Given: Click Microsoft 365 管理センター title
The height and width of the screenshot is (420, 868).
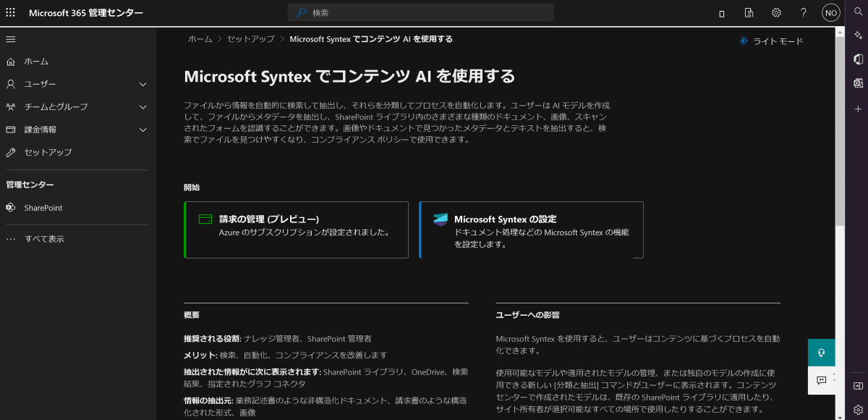Looking at the screenshot, I should point(86,13).
